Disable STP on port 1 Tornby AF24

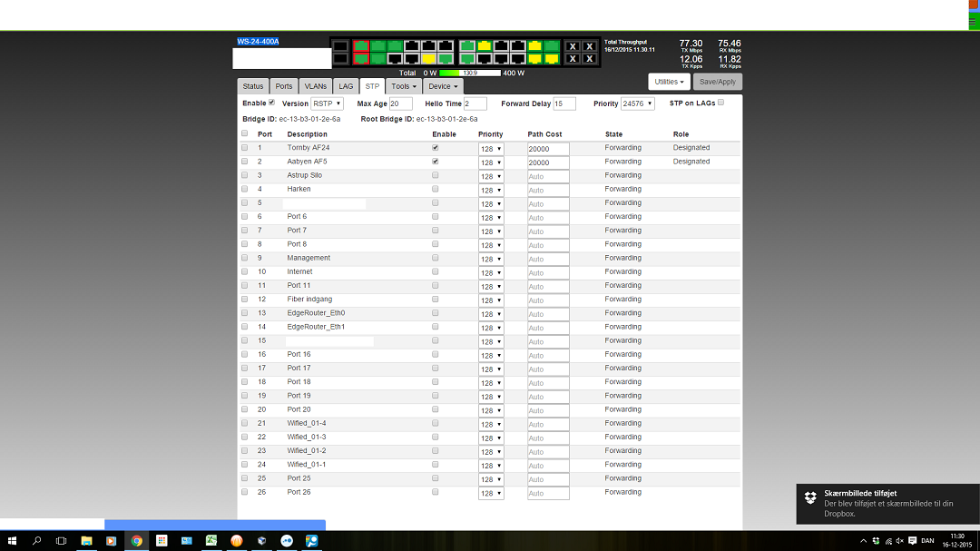coord(436,147)
